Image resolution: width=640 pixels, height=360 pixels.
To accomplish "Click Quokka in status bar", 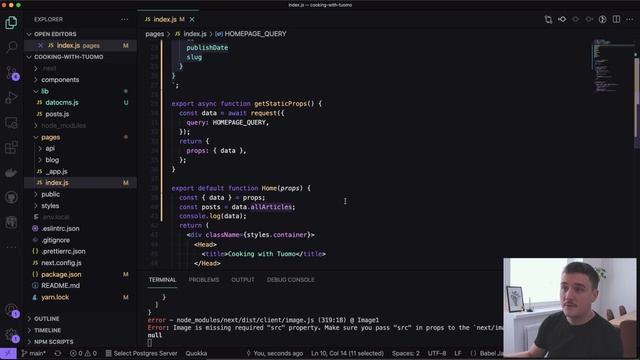I will [196, 353].
